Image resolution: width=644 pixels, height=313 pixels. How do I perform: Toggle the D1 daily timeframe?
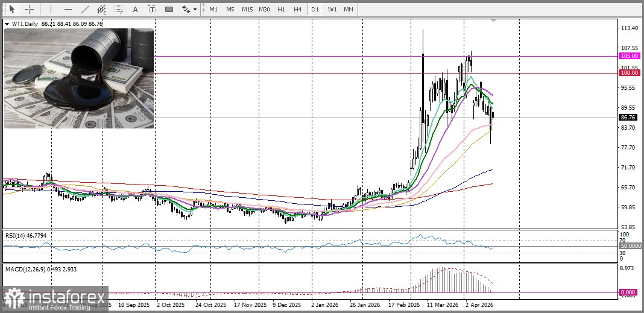tap(315, 9)
